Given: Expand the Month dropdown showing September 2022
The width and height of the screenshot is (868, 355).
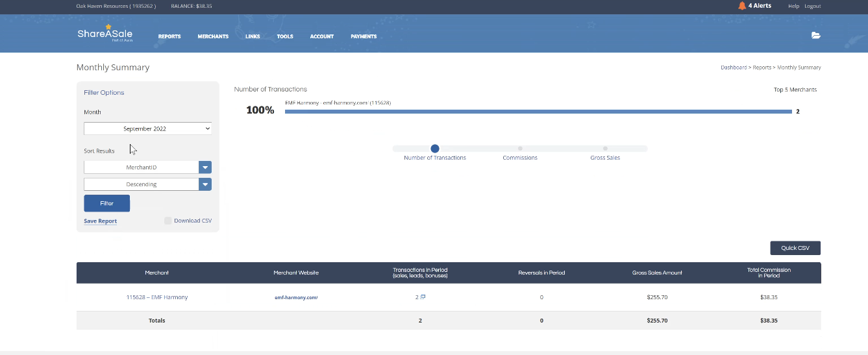Looking at the screenshot, I should 147,129.
